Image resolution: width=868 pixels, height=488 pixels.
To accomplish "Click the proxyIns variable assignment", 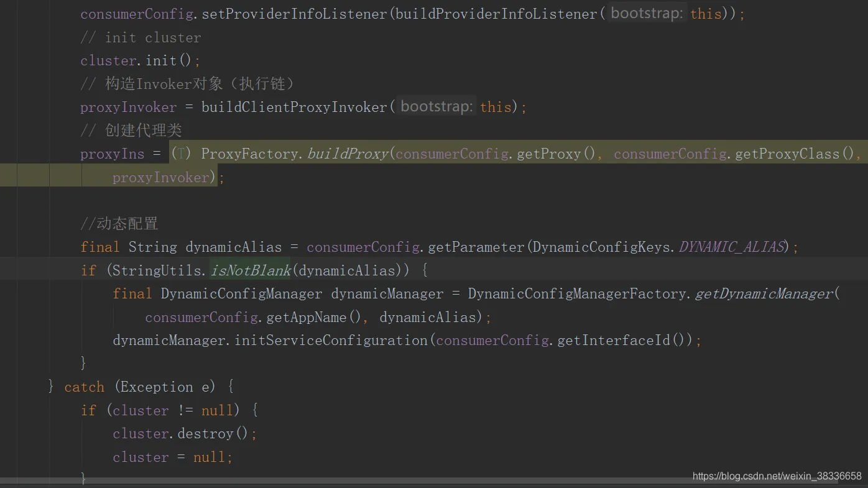I will [x=112, y=154].
